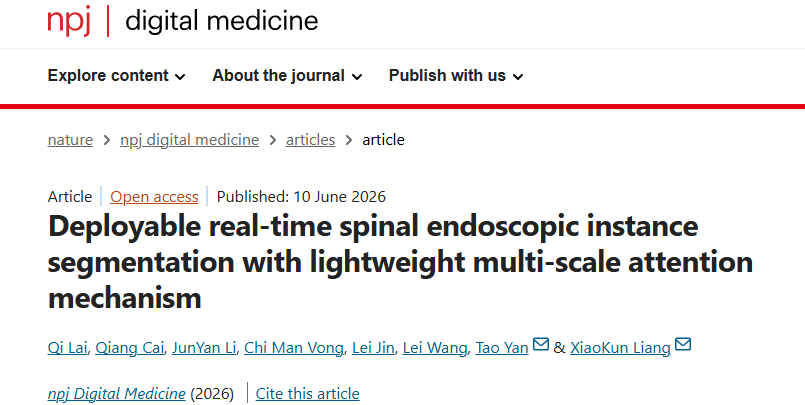Open the Publish with us dropdown
Image resolution: width=805 pixels, height=405 pixels.
(x=456, y=76)
